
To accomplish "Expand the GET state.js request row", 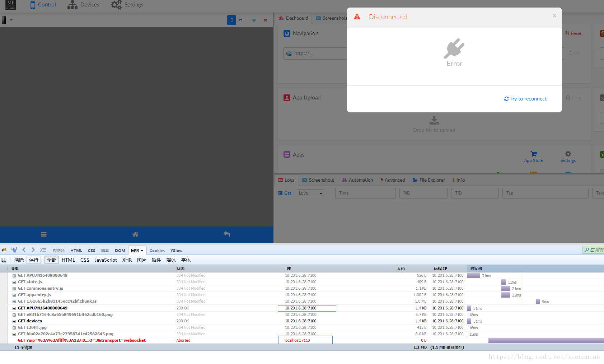I will coord(14,282).
